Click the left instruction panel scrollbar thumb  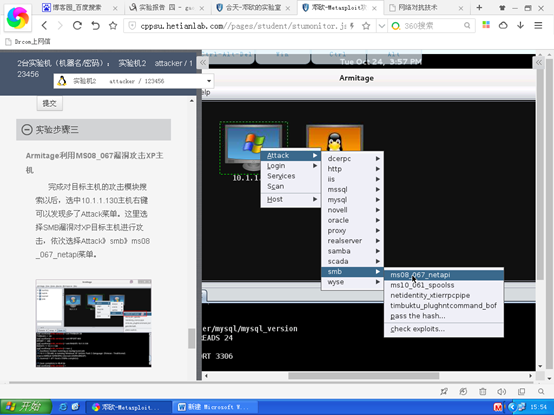pos(191,338)
